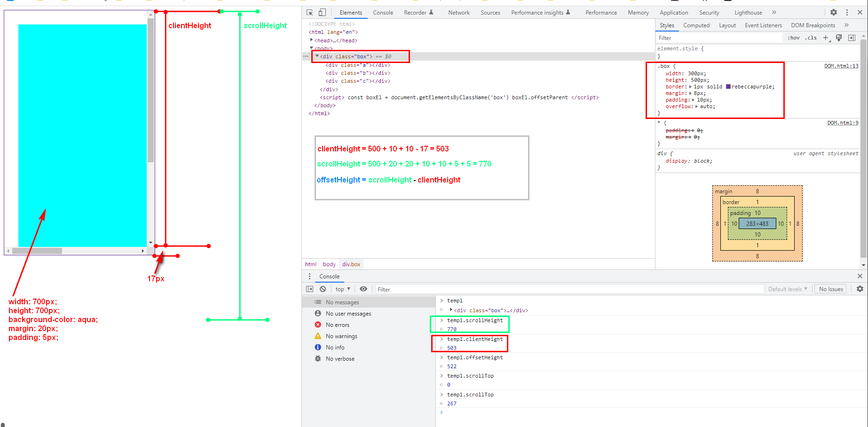Open the Event Listeners tab

tap(763, 25)
